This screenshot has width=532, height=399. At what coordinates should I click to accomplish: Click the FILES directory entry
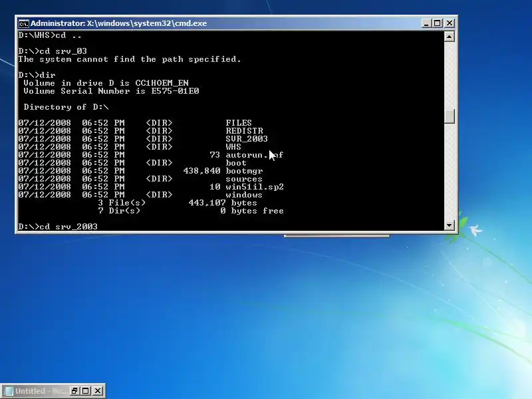coord(239,123)
